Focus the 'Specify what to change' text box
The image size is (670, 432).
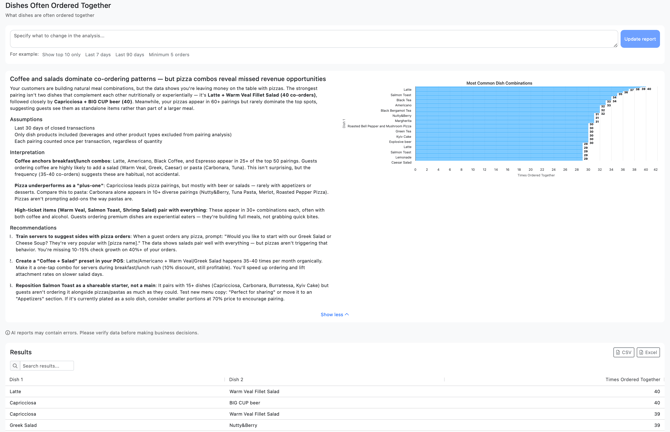click(310, 38)
